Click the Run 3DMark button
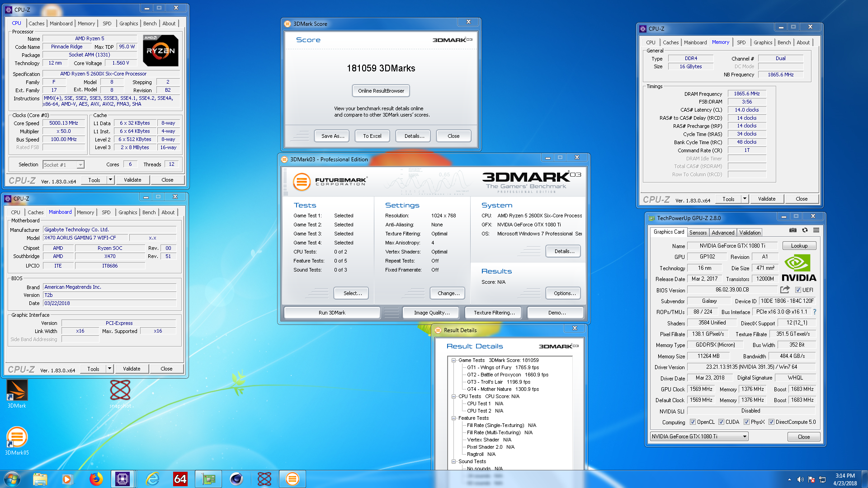Screen dimensions: 868x488 pyautogui.click(x=332, y=313)
